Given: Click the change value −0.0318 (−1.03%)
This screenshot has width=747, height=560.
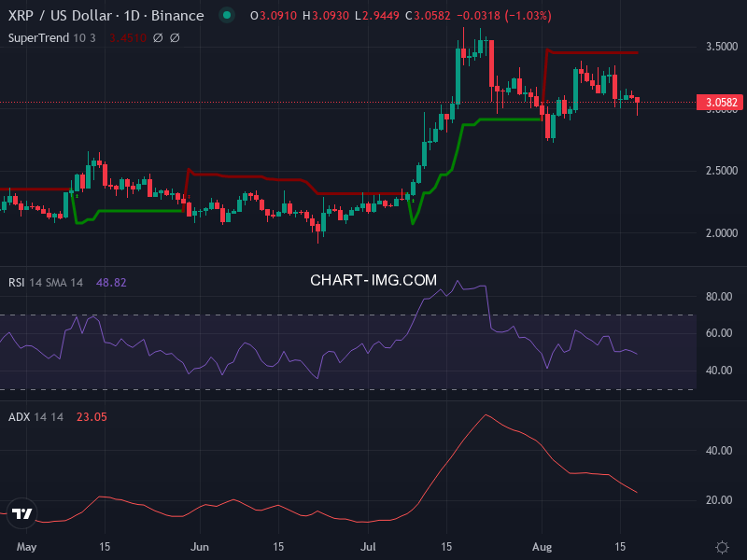Looking at the screenshot, I should pos(504,16).
